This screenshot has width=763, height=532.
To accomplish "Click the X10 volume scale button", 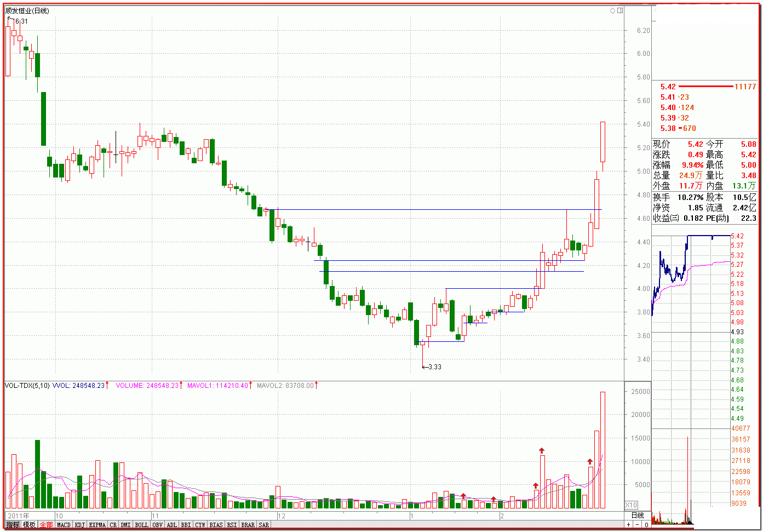I will [632, 505].
